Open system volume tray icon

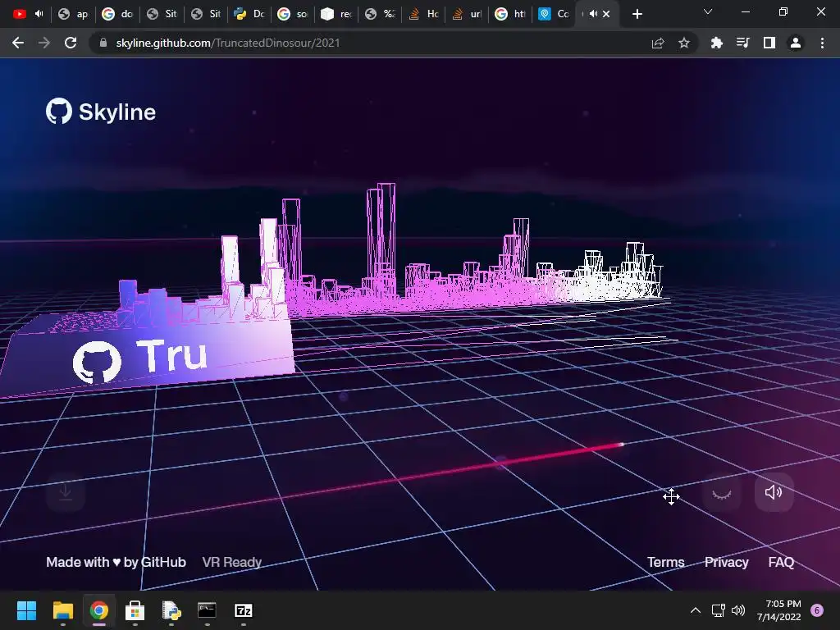click(x=738, y=610)
